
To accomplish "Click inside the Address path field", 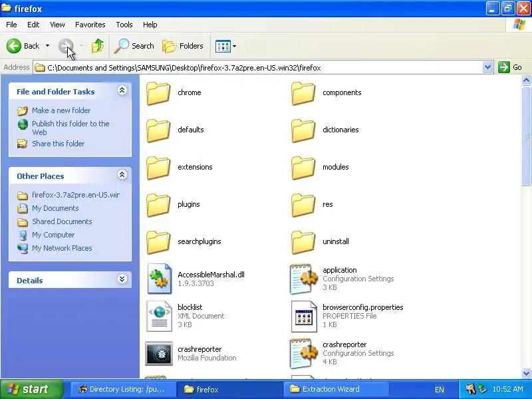I will (x=258, y=68).
